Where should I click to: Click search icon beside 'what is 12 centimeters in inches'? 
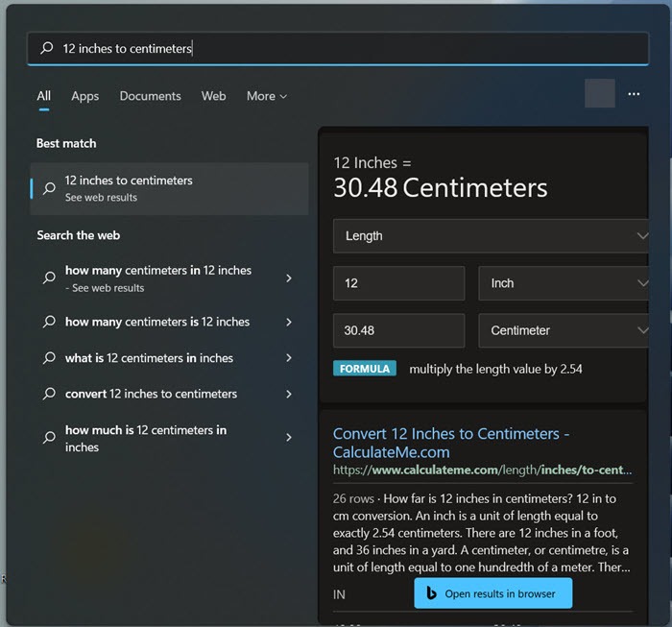[x=50, y=358]
